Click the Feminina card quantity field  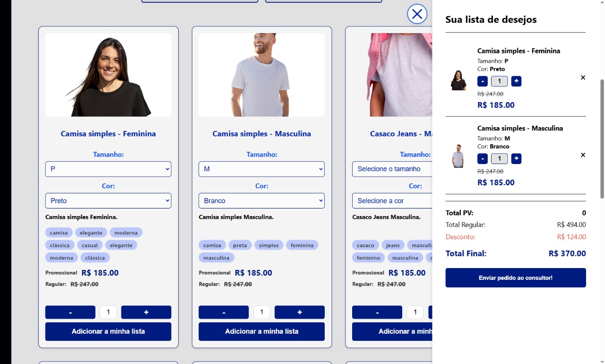(108, 312)
